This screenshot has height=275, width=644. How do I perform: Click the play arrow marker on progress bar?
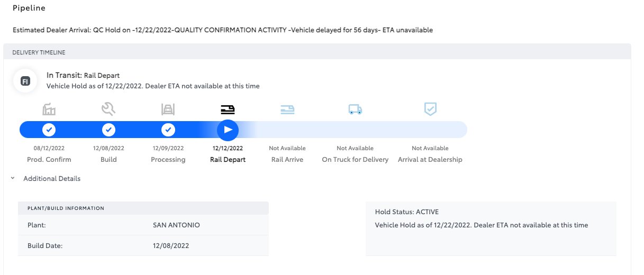point(228,129)
